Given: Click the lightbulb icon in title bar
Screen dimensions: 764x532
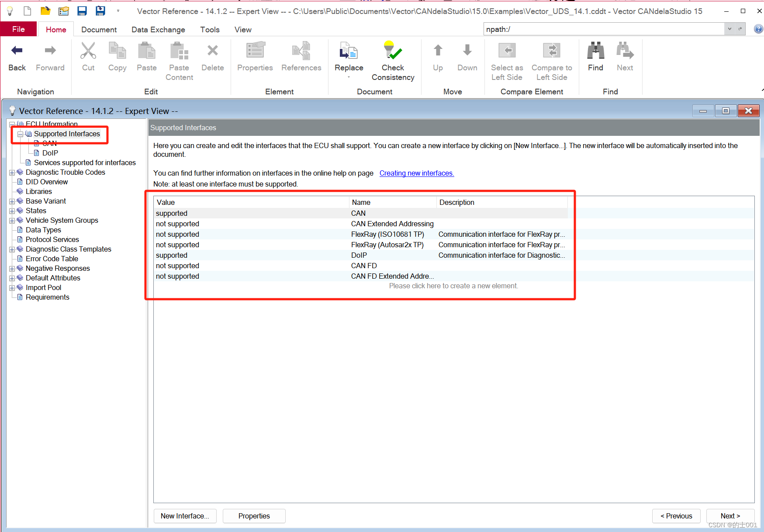Looking at the screenshot, I should pos(10,11).
